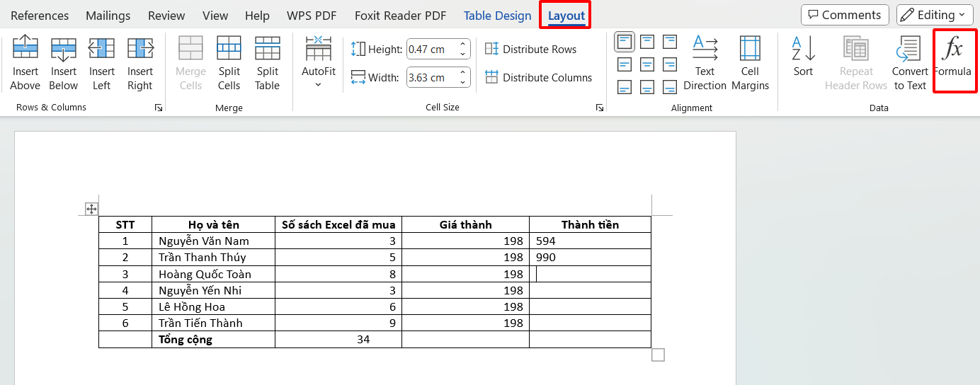Click the total value 34 cell

338,340
